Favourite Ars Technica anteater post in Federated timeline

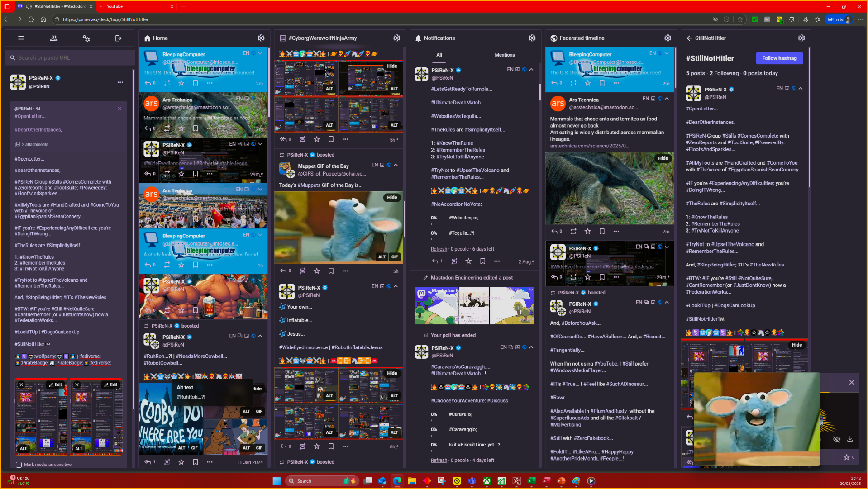tap(587, 232)
